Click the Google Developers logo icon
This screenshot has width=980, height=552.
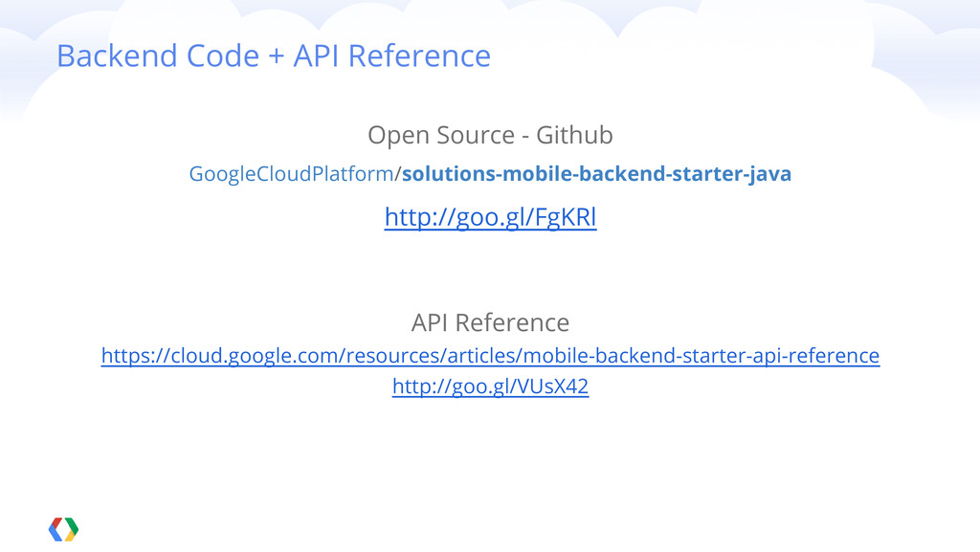point(64,530)
